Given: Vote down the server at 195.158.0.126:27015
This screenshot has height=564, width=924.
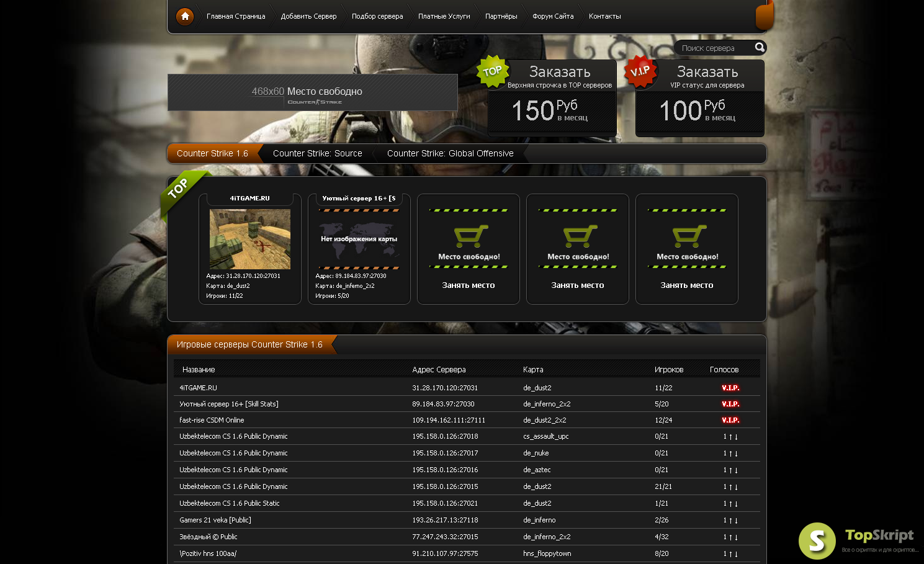Looking at the screenshot, I should click(736, 487).
